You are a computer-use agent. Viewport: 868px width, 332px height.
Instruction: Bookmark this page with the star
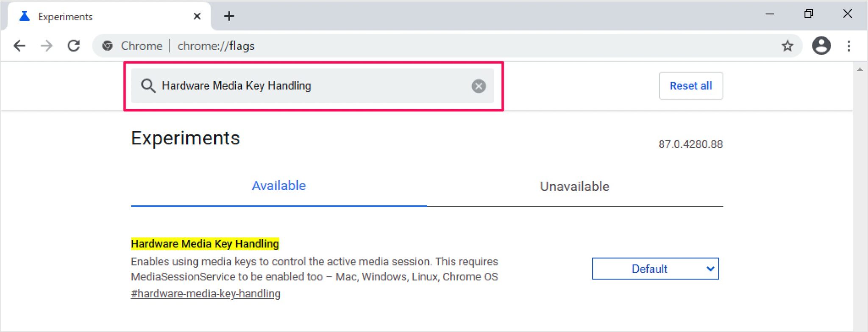(x=787, y=46)
